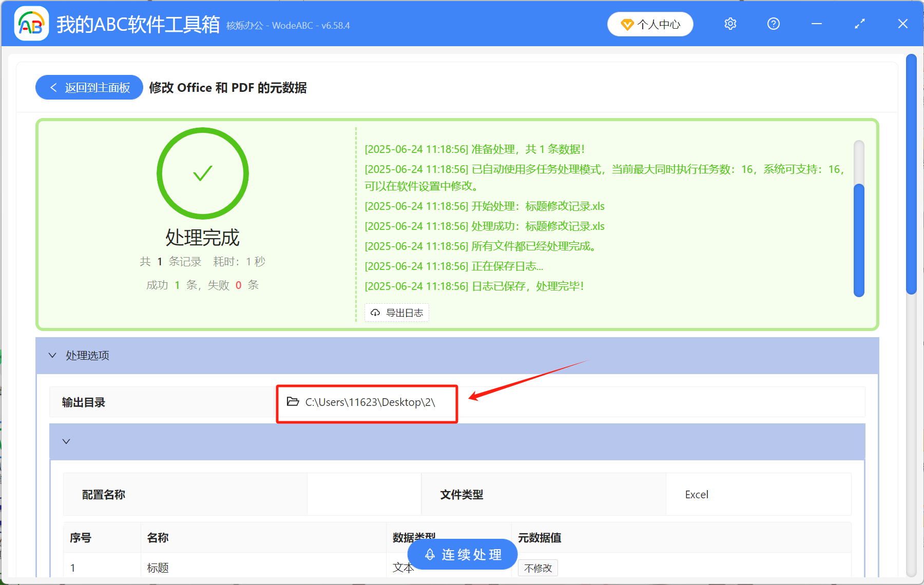Select the Excel file type value

tap(697, 494)
